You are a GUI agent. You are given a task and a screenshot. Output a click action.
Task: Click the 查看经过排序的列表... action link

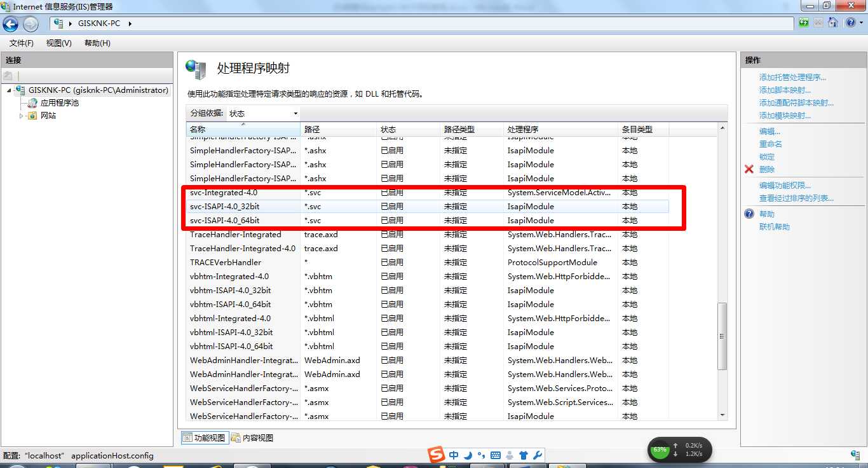[x=796, y=198]
